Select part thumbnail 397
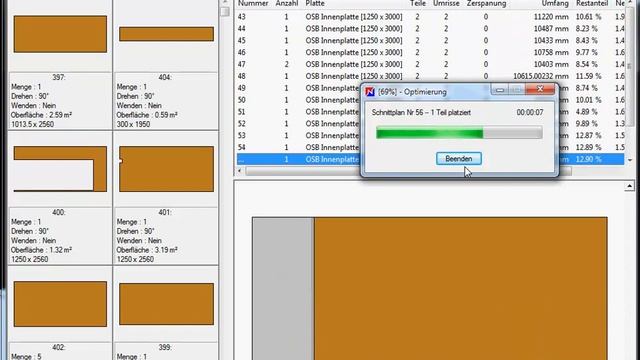Viewport: 640px width, 360px height. pos(60,34)
